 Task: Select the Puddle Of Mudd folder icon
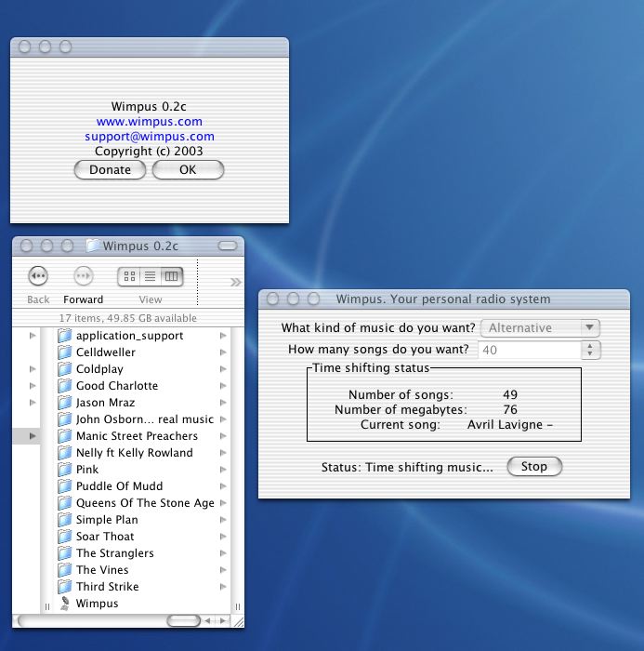[x=64, y=486]
